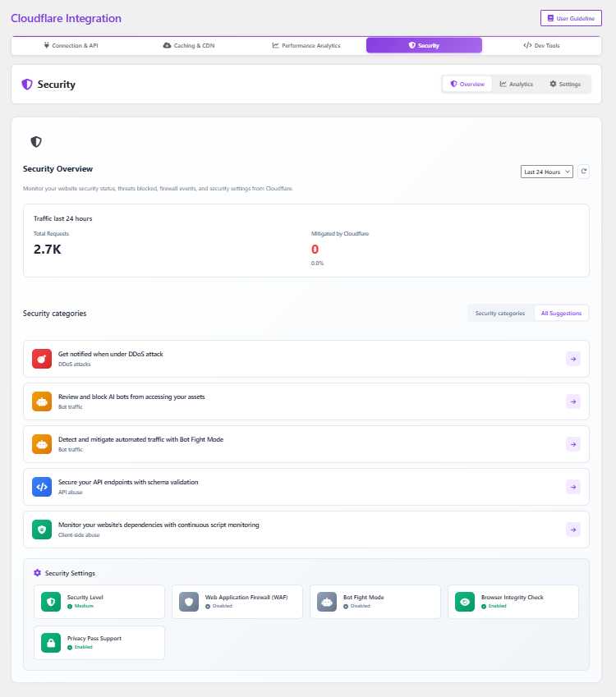Open the AI bots blocking suggestion arrow
The width and height of the screenshot is (616, 697).
(573, 401)
